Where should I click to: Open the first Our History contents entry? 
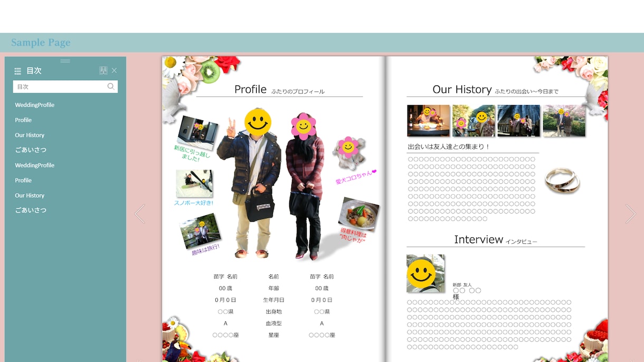[30, 135]
